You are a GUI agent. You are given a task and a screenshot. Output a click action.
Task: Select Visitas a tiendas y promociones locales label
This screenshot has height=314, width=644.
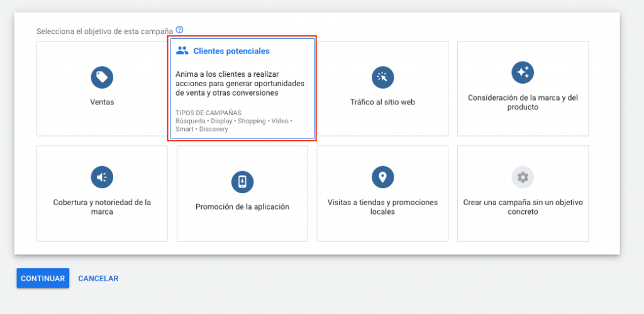(382, 207)
